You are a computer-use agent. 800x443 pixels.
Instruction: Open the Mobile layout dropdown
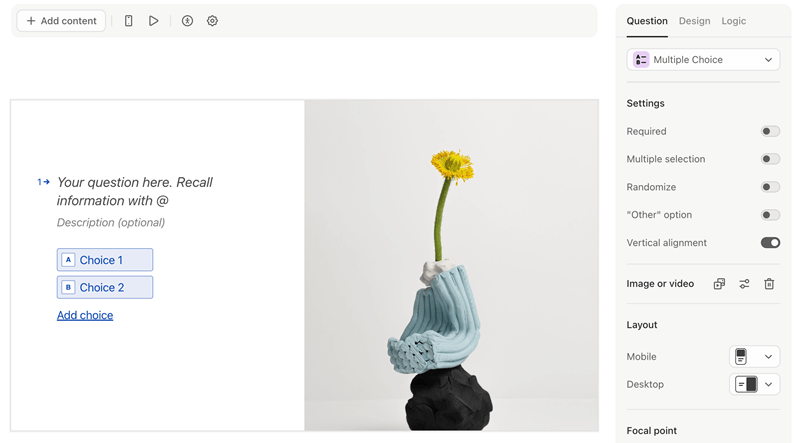pos(755,357)
